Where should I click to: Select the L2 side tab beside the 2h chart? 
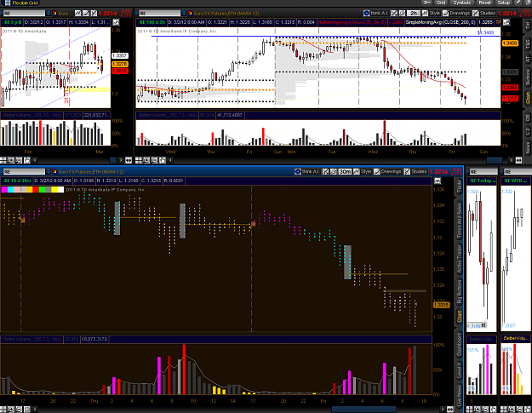pyautogui.click(x=528, y=132)
